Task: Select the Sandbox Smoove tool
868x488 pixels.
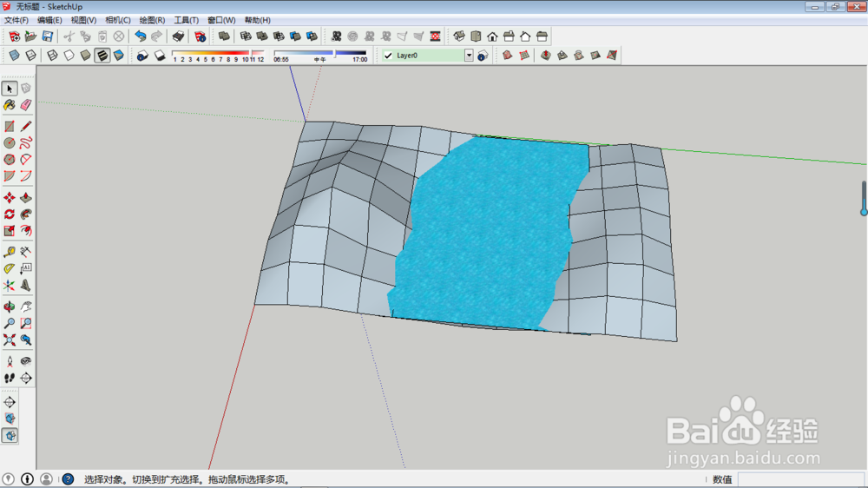Action: (x=546, y=56)
